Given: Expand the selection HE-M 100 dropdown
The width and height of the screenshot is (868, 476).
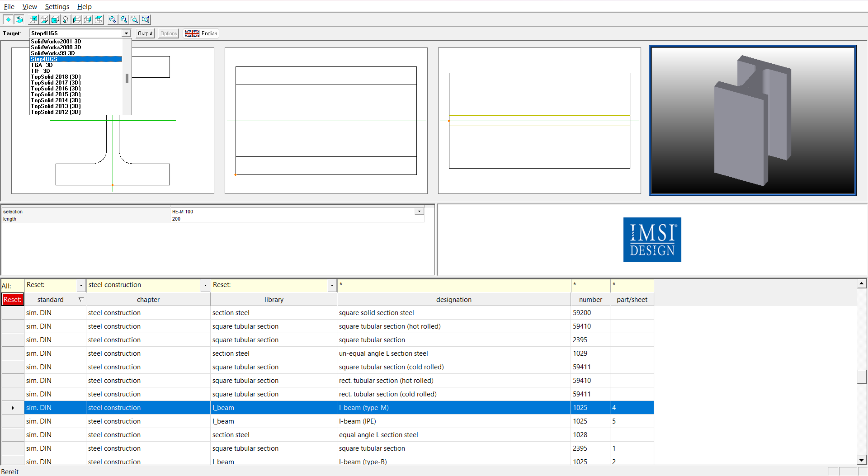Looking at the screenshot, I should 419,212.
